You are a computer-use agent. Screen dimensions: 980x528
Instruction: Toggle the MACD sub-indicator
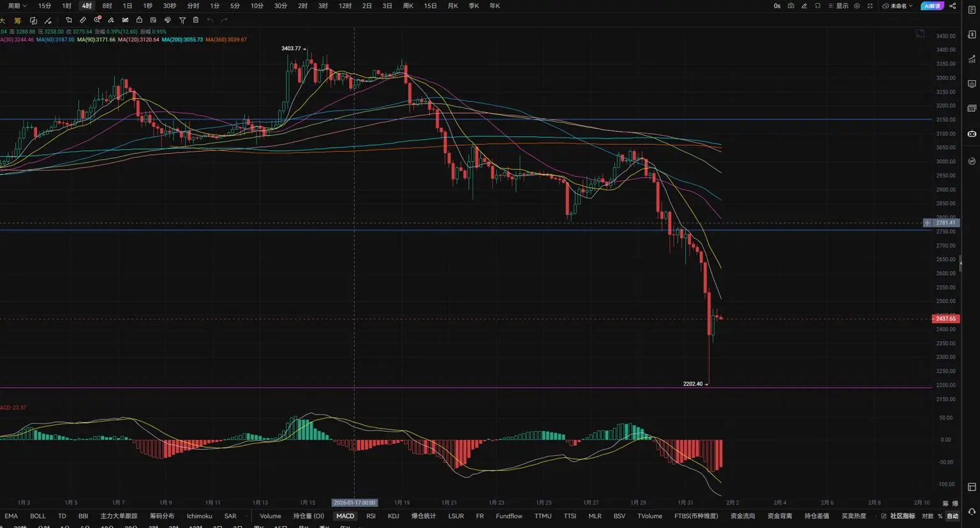(x=345, y=516)
